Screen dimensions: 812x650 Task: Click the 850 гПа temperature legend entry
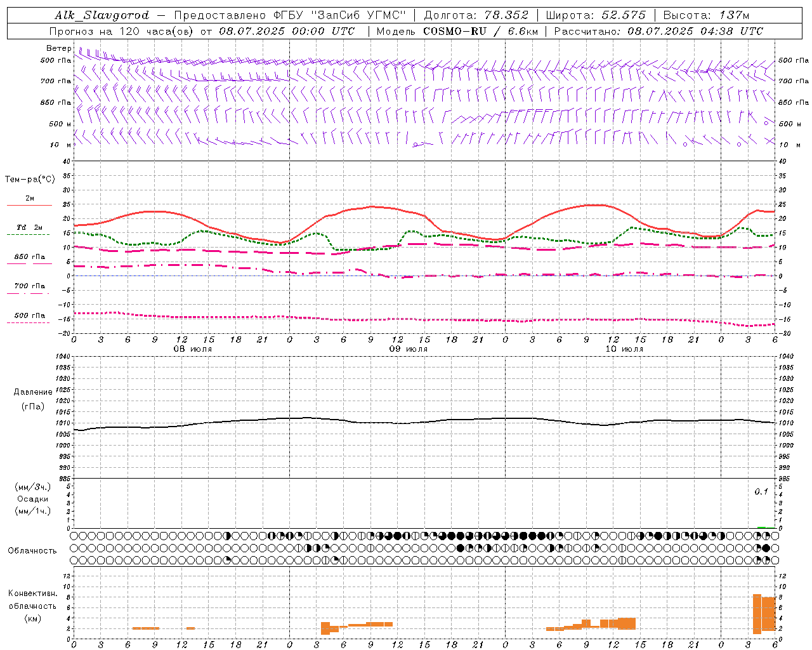(x=29, y=257)
